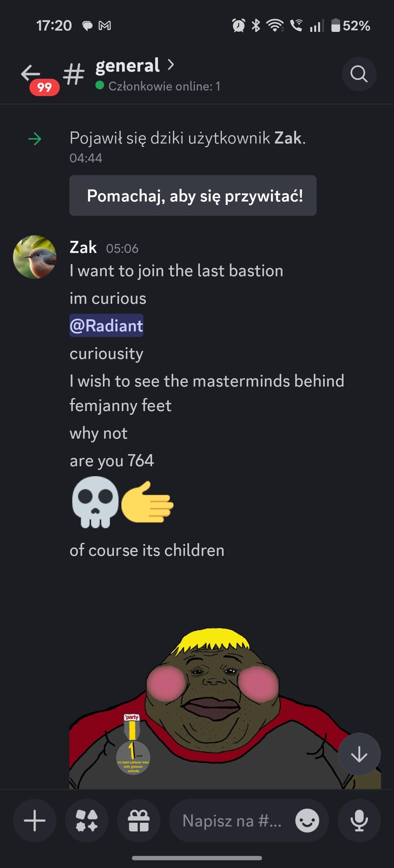Image resolution: width=394 pixels, height=868 pixels.
Task: Tap the channel hashtag icon
Action: (x=74, y=74)
